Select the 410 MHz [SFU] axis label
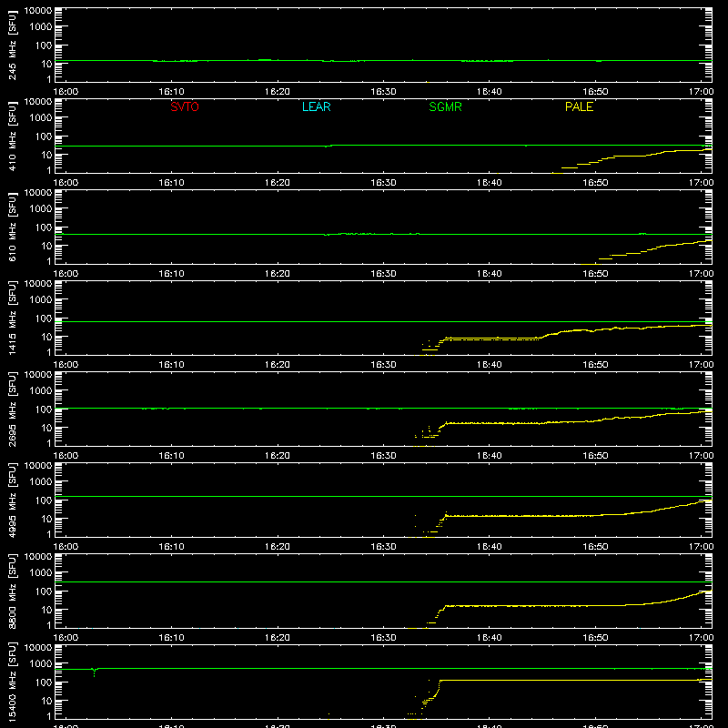 point(13,136)
